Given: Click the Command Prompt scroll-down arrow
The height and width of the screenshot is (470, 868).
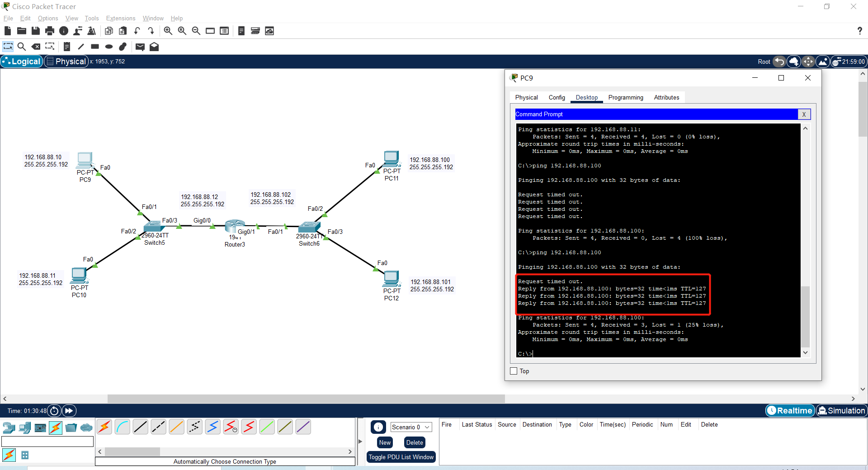Looking at the screenshot, I should tap(805, 352).
